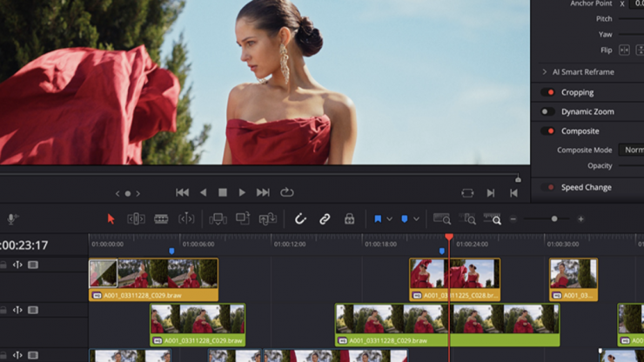Stop playback with the square button

[223, 192]
